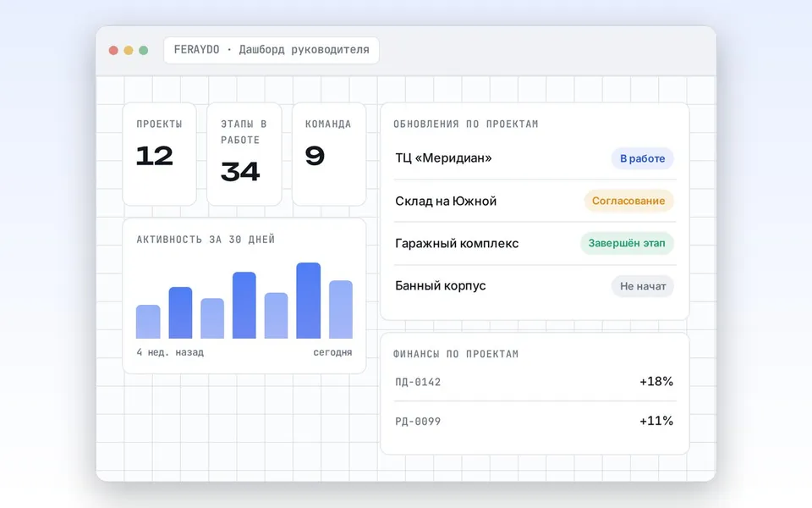The height and width of the screenshot is (508, 812).
Task: Click the green maximize window dot
Action: click(x=144, y=50)
